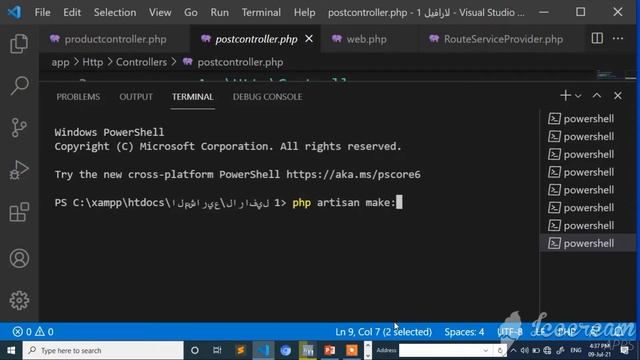This screenshot has width=640, height=360.
Task: Open the View menu
Action: 160,12
